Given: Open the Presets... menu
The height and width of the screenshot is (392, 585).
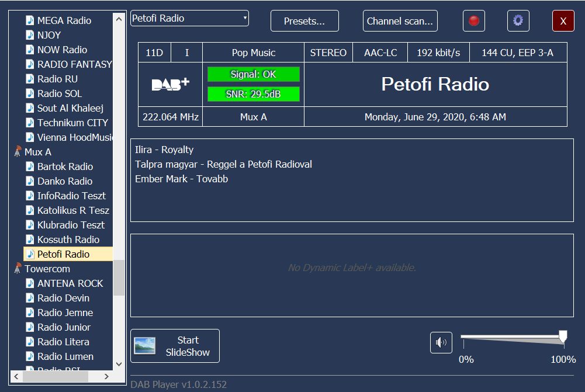Looking at the screenshot, I should [304, 21].
